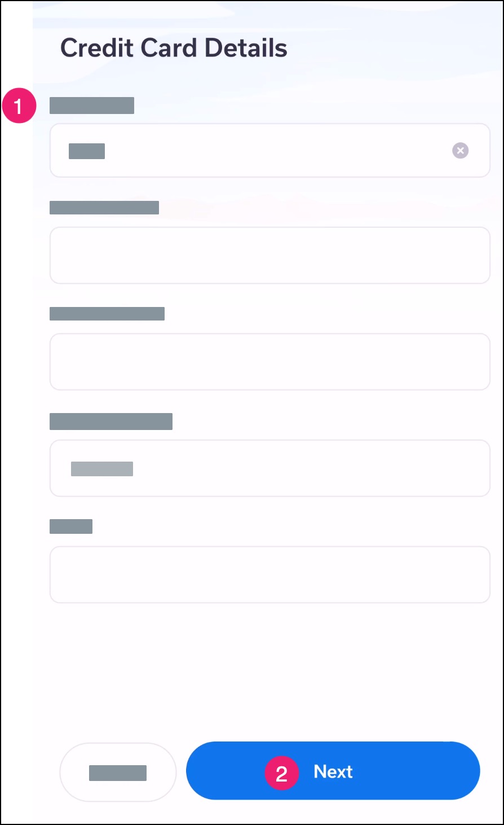Click the short redacted label above last field

pyautogui.click(x=71, y=526)
